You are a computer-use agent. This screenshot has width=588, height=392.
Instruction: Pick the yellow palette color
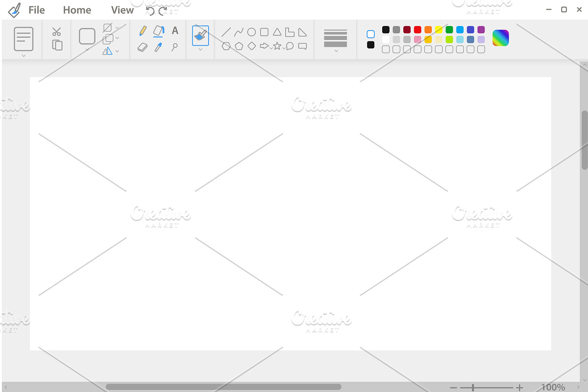439,30
